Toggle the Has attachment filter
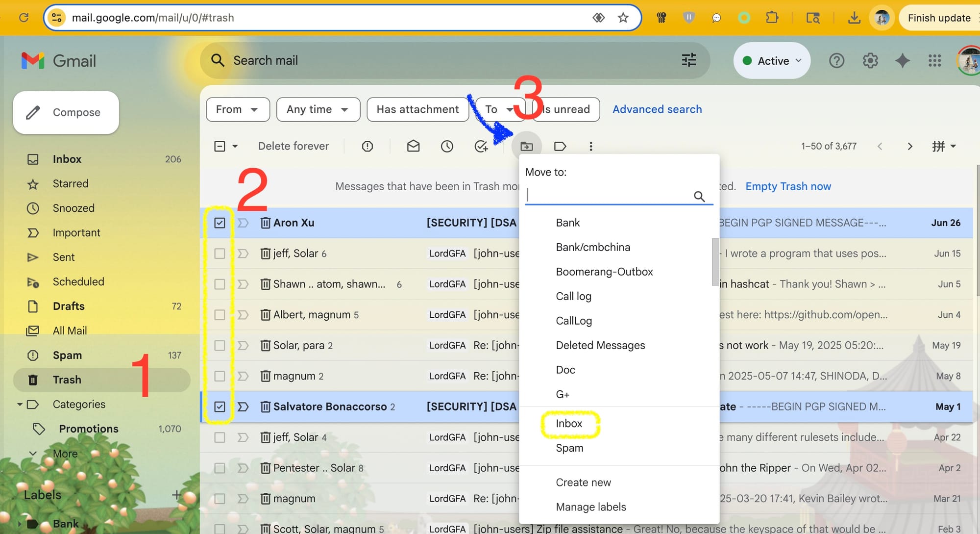This screenshot has width=980, height=534. tap(417, 109)
